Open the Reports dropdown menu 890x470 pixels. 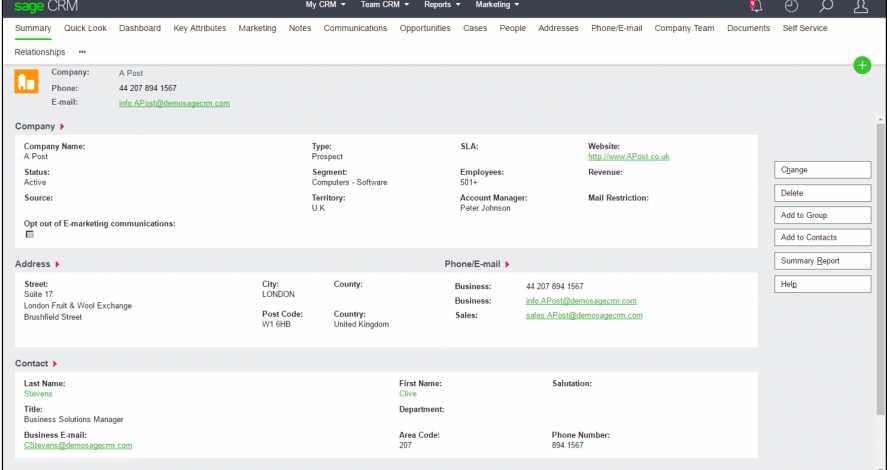[442, 5]
